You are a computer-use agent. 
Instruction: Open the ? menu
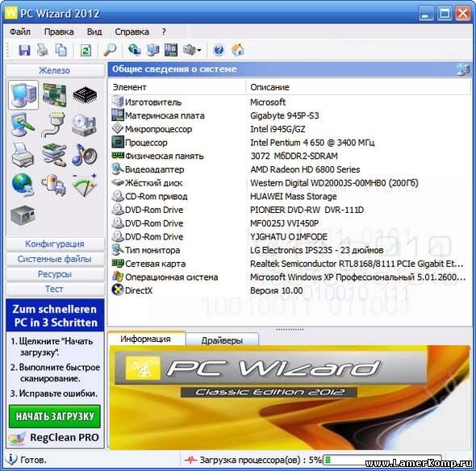(x=164, y=31)
